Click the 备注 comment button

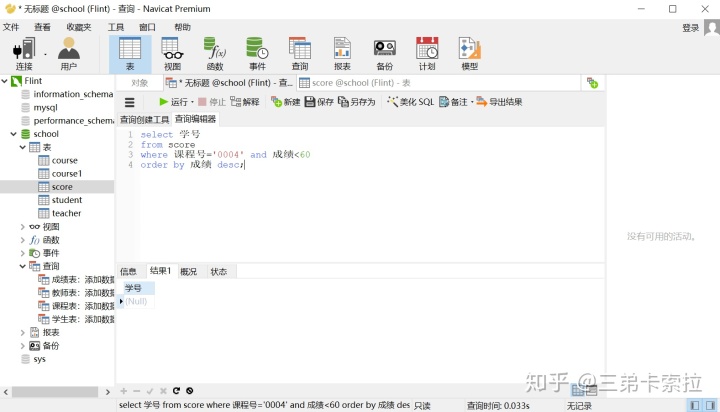pos(453,102)
